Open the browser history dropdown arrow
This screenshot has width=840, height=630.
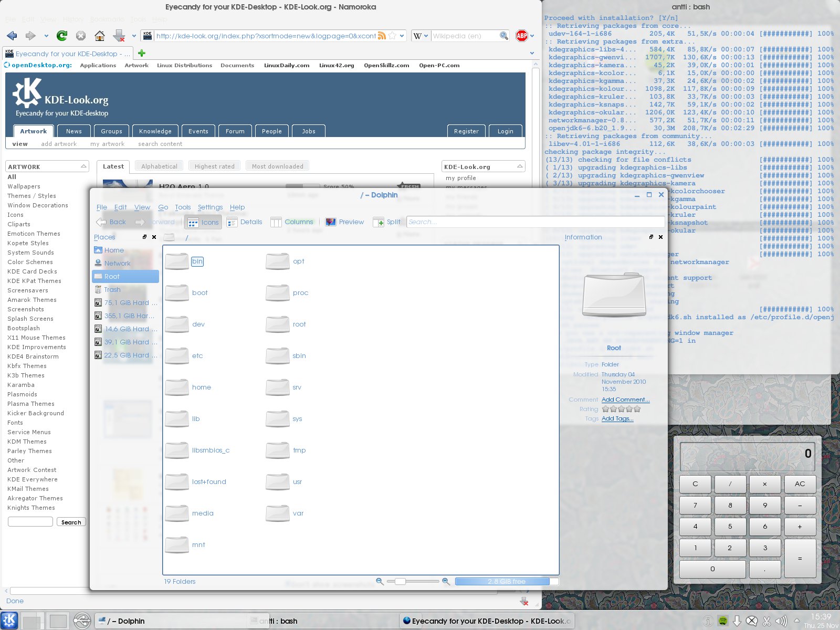46,36
